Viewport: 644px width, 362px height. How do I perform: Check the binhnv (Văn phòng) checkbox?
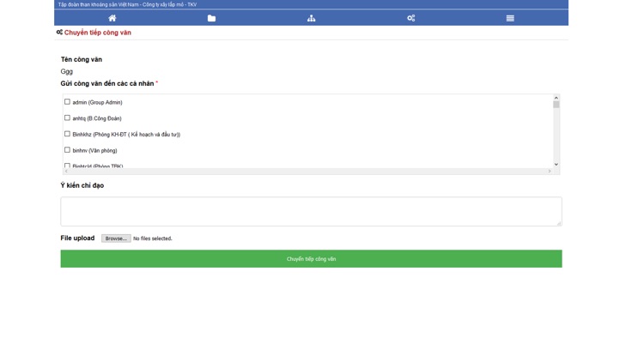(x=67, y=150)
